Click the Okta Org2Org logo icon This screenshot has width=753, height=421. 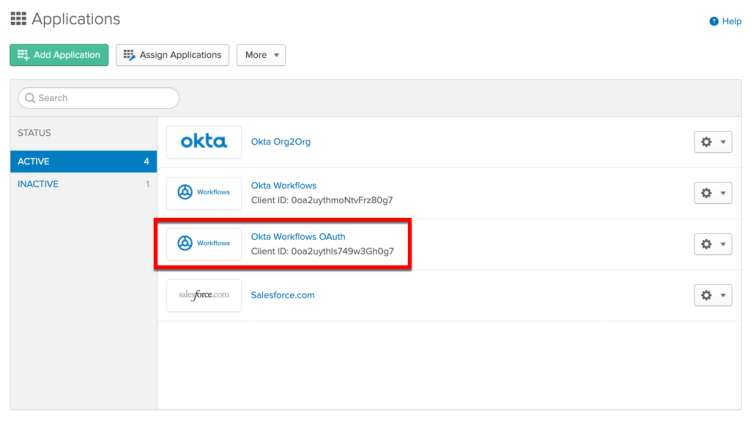[203, 142]
